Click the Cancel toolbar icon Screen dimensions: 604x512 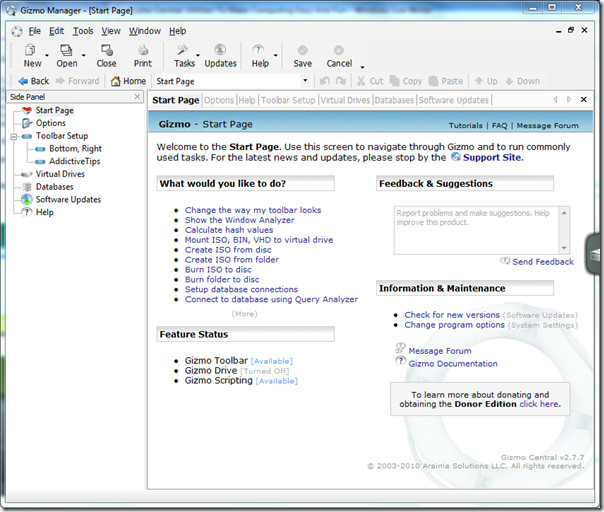(339, 50)
